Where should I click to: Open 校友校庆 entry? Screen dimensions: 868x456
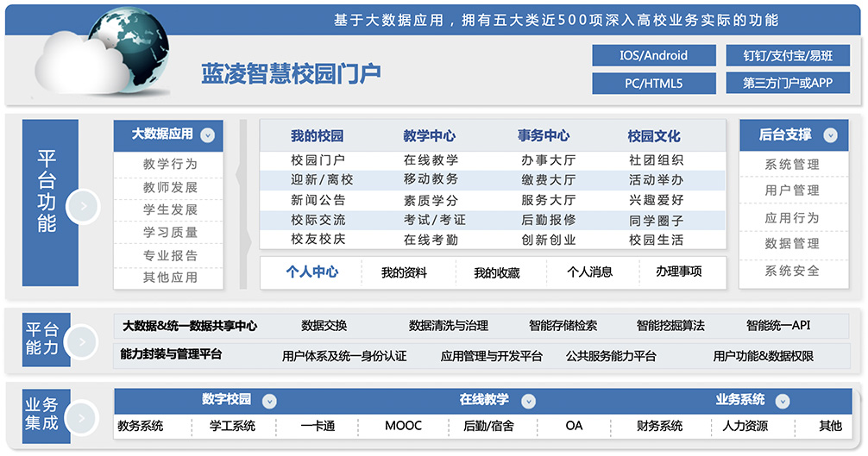(x=318, y=240)
